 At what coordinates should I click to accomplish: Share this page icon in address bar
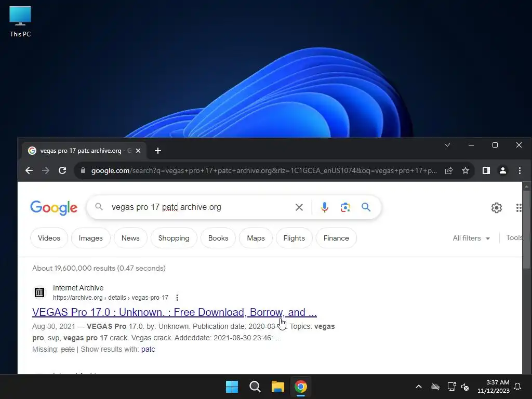449,170
